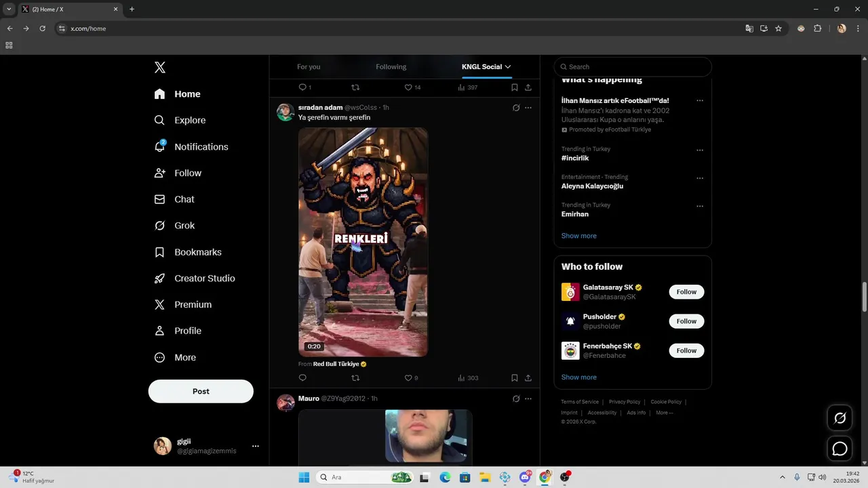868x488 pixels.
Task: Open Profile in sidebar
Action: coord(178,331)
